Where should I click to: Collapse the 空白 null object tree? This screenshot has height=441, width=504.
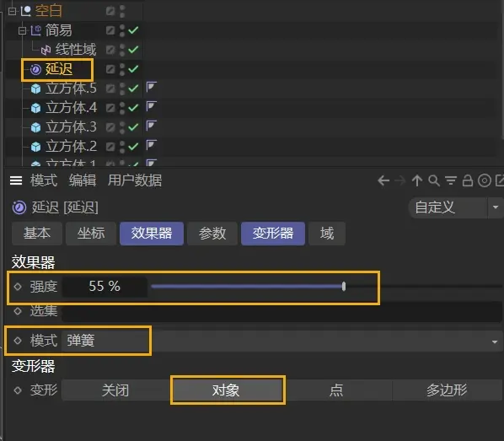pyautogui.click(x=12, y=11)
